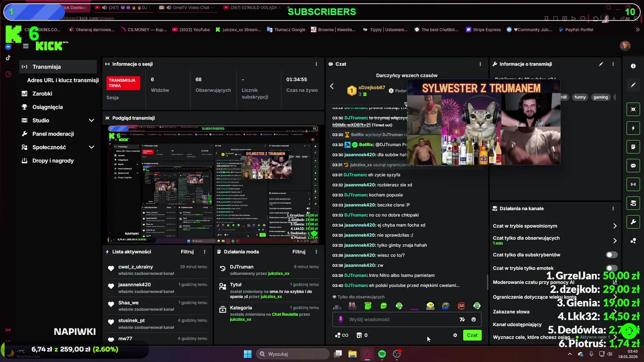The width and height of the screenshot is (644, 362).
Task: Open the 7TV emote picker
Action: pos(462,319)
